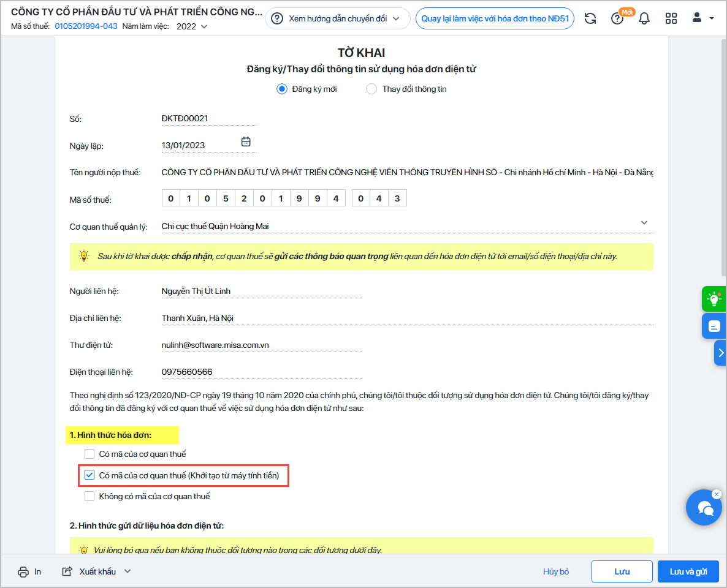The height and width of the screenshot is (588, 727).
Task: Open the apps grid menu icon
Action: pos(671,18)
